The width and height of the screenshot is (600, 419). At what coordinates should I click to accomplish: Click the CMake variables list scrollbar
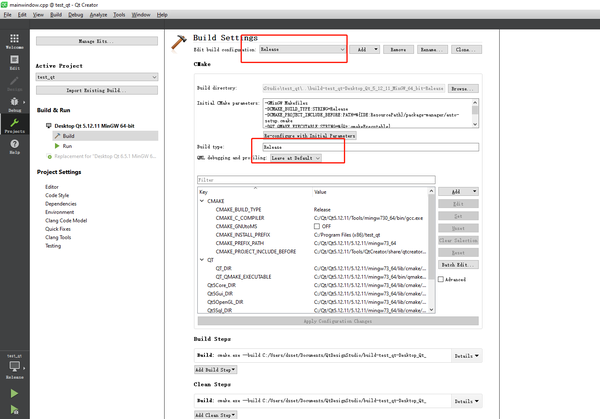pyautogui.click(x=432, y=250)
